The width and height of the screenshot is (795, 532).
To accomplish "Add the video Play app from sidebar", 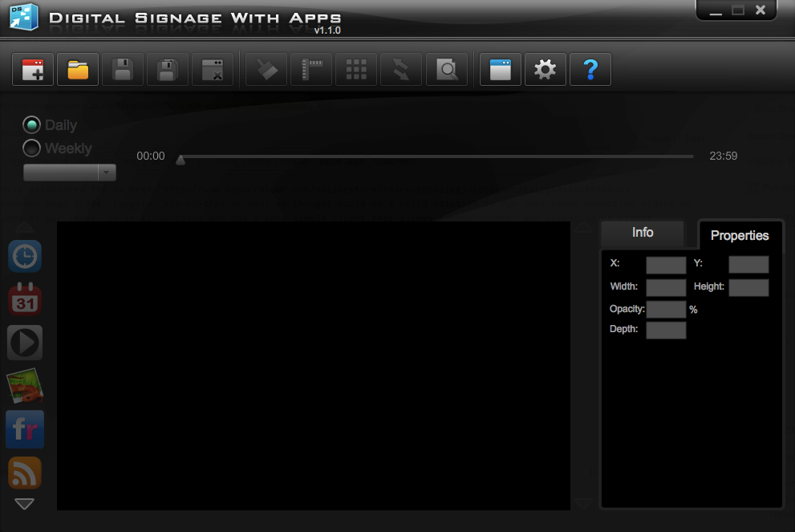I will 25,343.
